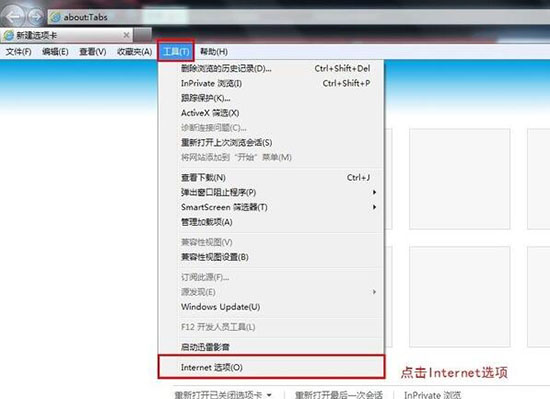Choose 查看下载(N) menu entry
The height and width of the screenshot is (399, 550).
pyautogui.click(x=271, y=178)
